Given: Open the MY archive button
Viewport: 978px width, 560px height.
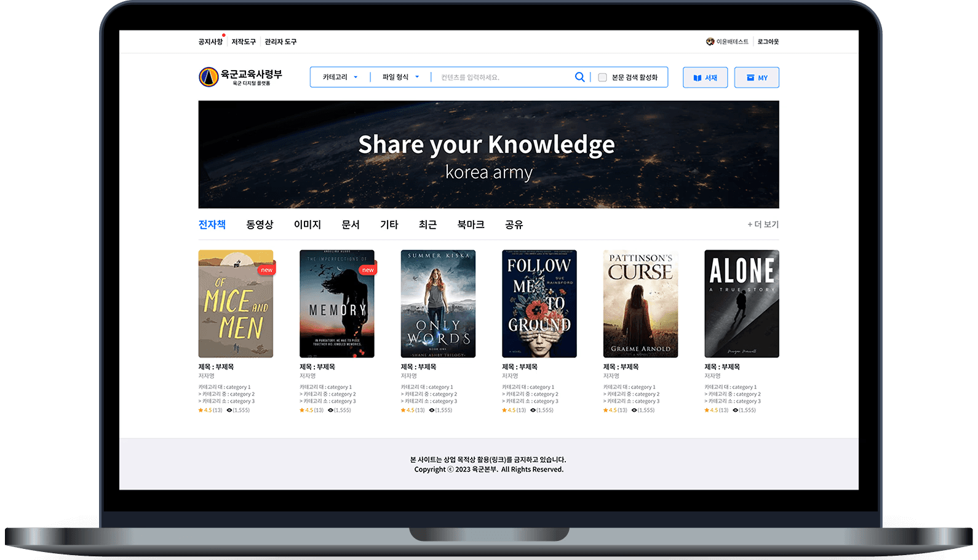Looking at the screenshot, I should pyautogui.click(x=757, y=77).
